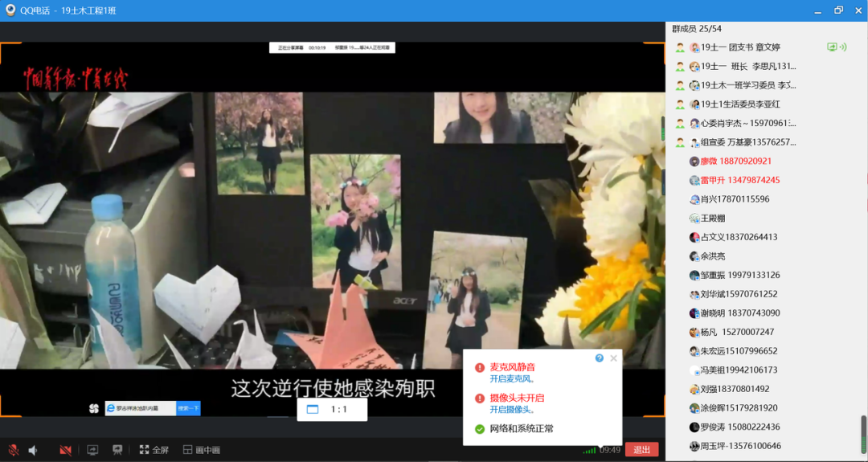
Task: Click the 开启摄像头 link
Action: coord(512,410)
